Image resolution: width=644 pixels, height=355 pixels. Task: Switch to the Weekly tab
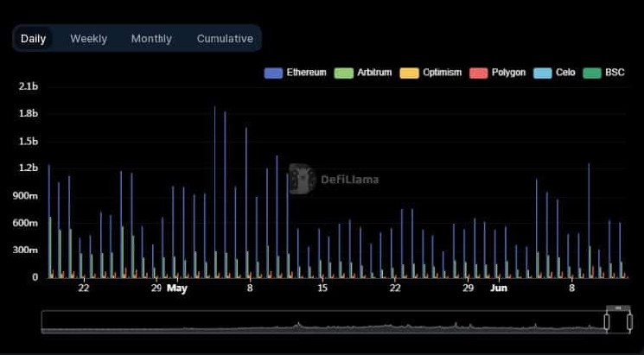[x=89, y=39]
